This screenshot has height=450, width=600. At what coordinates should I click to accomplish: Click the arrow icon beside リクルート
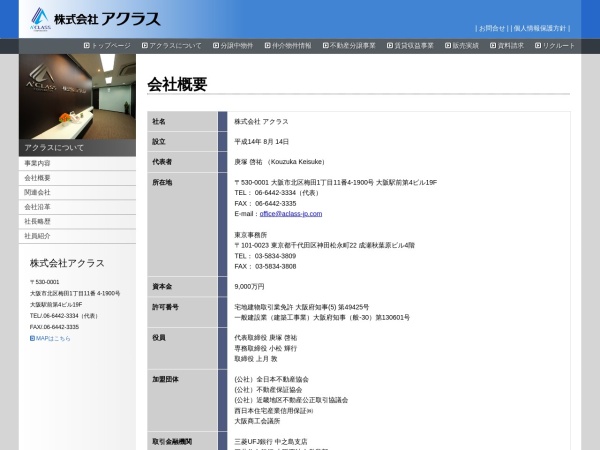tap(538, 46)
